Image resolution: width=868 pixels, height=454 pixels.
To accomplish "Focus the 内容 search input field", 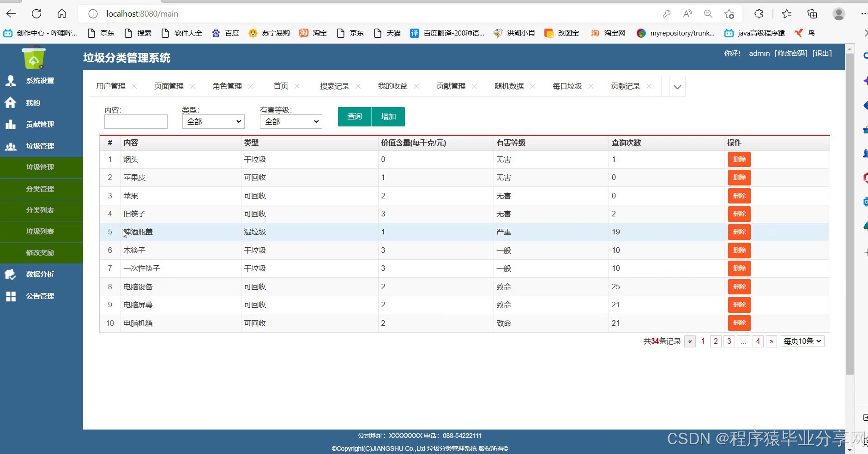I will tap(136, 121).
